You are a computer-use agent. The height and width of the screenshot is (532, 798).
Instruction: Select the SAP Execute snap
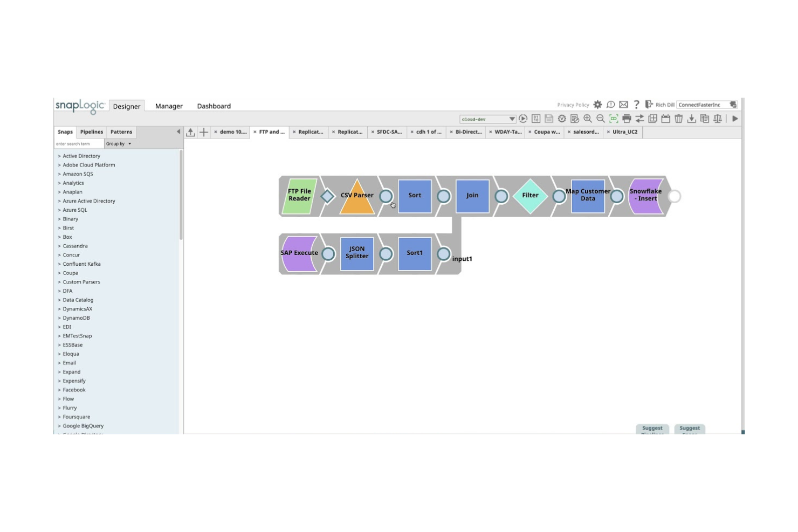(299, 254)
